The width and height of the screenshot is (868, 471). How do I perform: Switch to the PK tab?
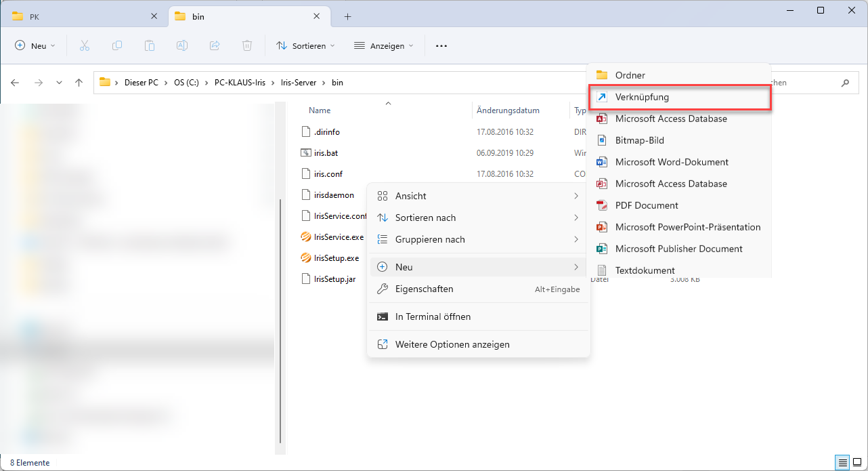click(35, 16)
